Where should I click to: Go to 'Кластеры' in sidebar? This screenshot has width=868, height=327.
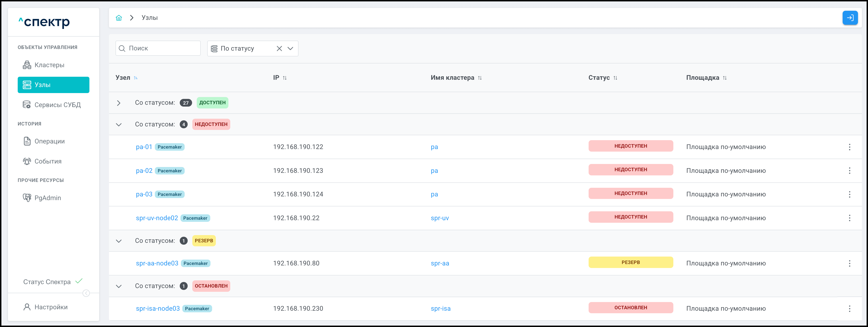(x=49, y=65)
